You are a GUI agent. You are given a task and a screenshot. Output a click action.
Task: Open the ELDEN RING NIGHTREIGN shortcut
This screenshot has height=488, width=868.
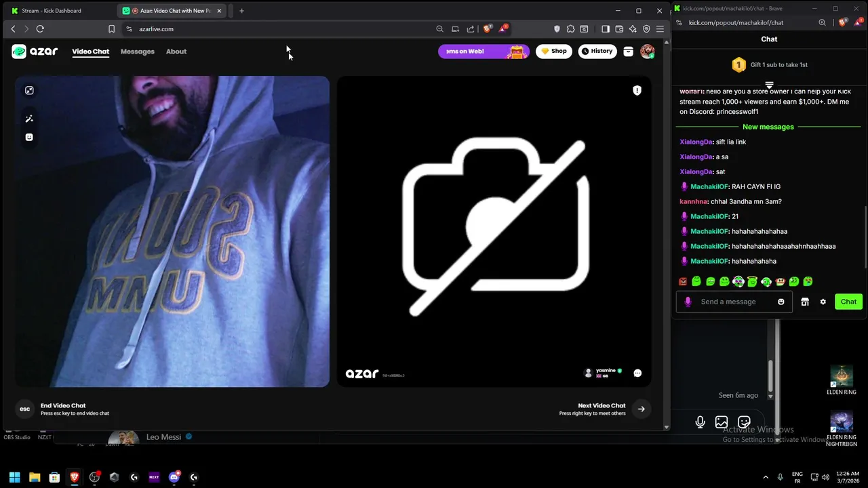point(842,429)
